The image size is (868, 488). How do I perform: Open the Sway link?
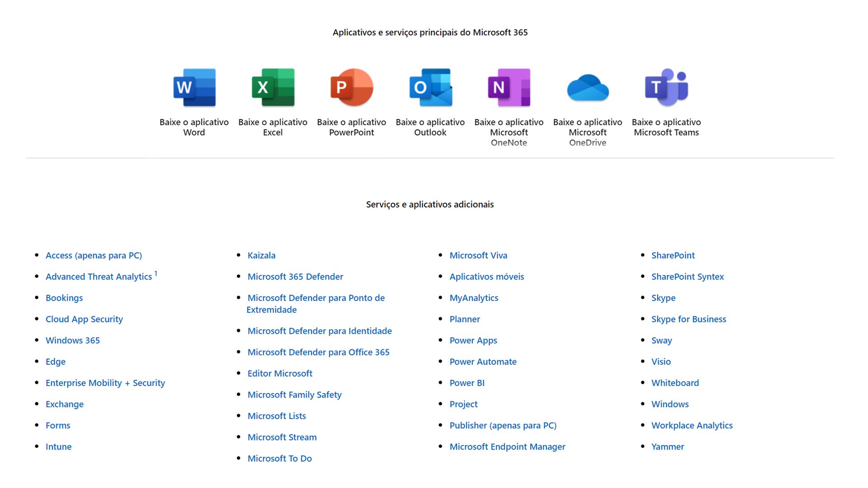(661, 340)
